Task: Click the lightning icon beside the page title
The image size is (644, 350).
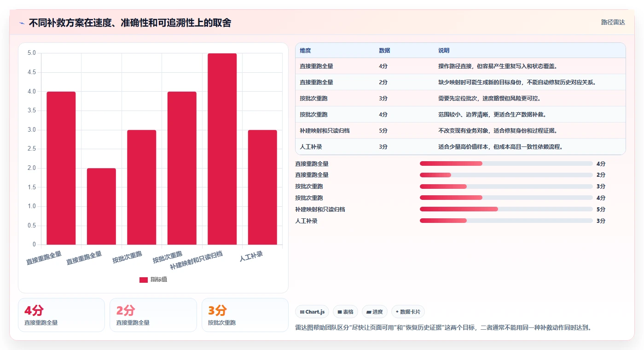Action: (22, 23)
